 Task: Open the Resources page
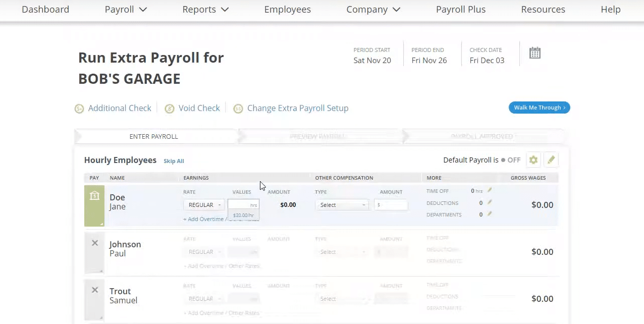click(543, 9)
